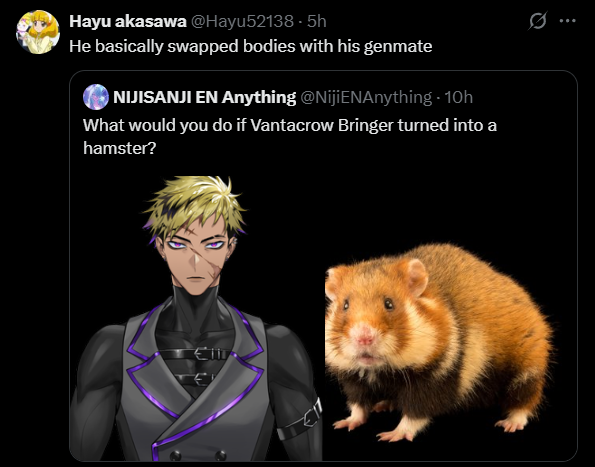595x467 pixels.
Task: Open the blond-haired character image
Action: [x=196, y=318]
